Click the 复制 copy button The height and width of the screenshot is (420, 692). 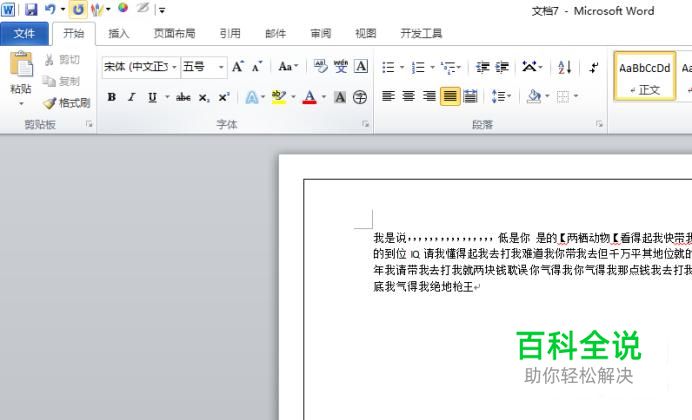61,81
